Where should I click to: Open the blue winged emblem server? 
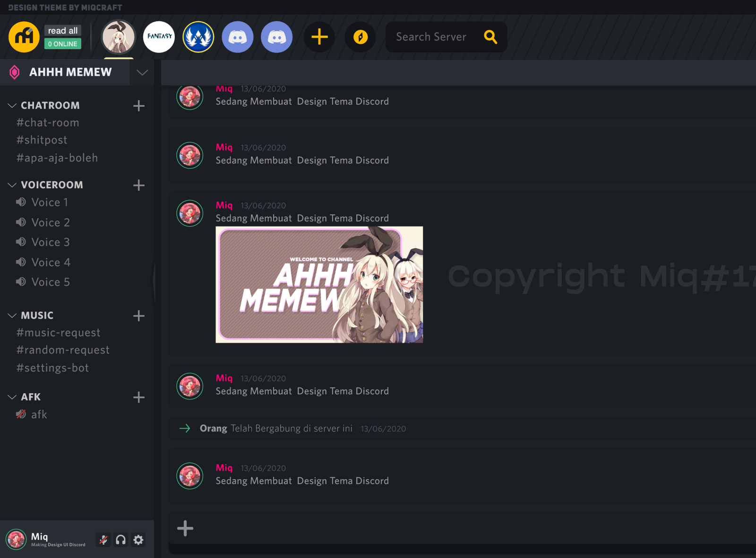click(x=198, y=37)
